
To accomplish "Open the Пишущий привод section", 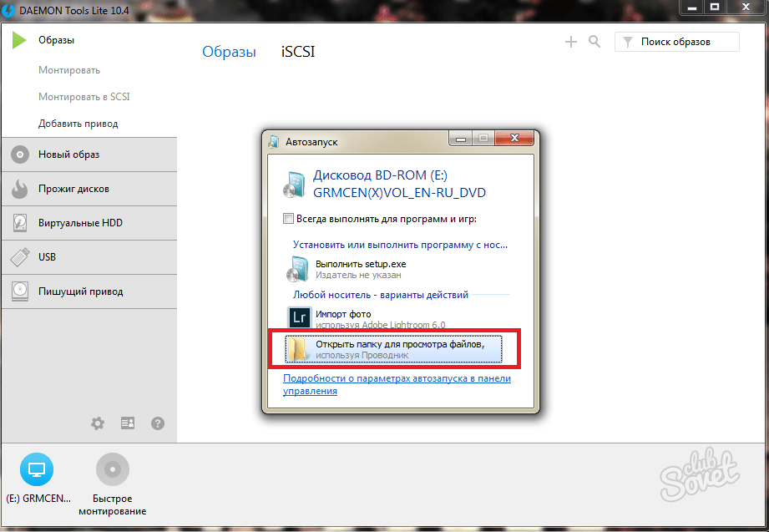I will (89, 291).
